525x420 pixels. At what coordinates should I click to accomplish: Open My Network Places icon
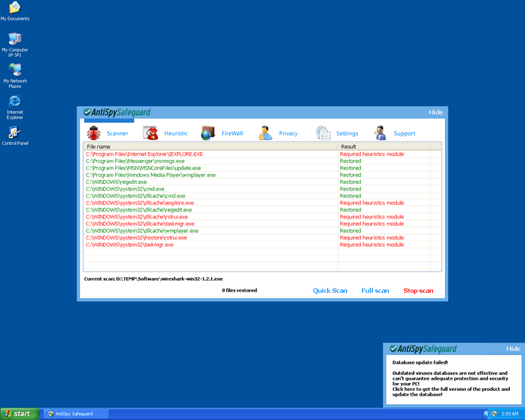coord(15,70)
